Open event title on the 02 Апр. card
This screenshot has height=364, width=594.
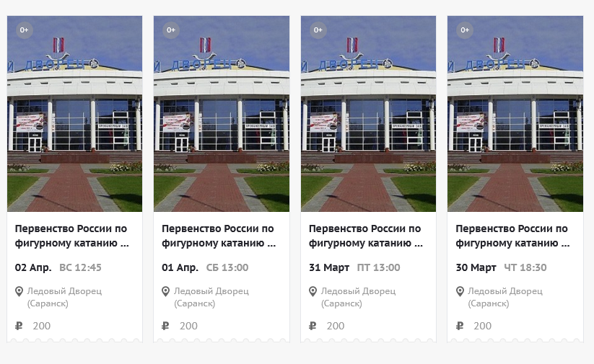[x=72, y=236]
